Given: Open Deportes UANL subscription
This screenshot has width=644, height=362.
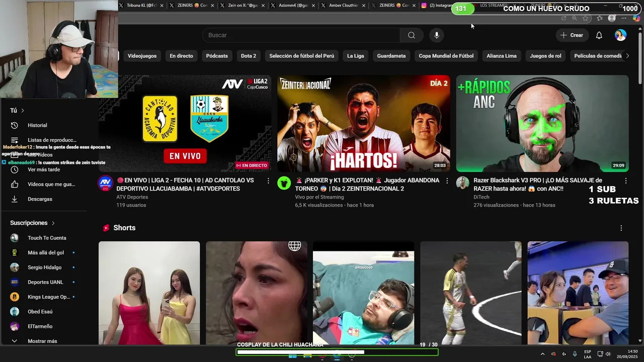Looking at the screenshot, I should click(x=45, y=282).
